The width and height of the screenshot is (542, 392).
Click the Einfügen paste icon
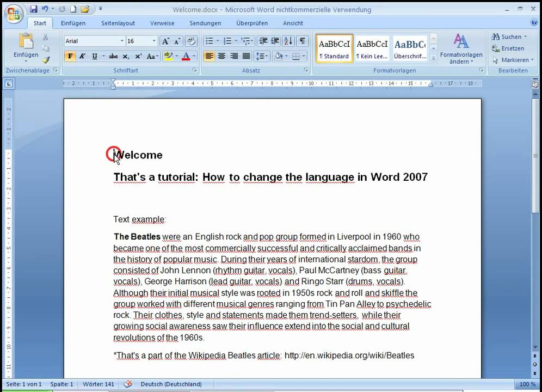[x=26, y=41]
